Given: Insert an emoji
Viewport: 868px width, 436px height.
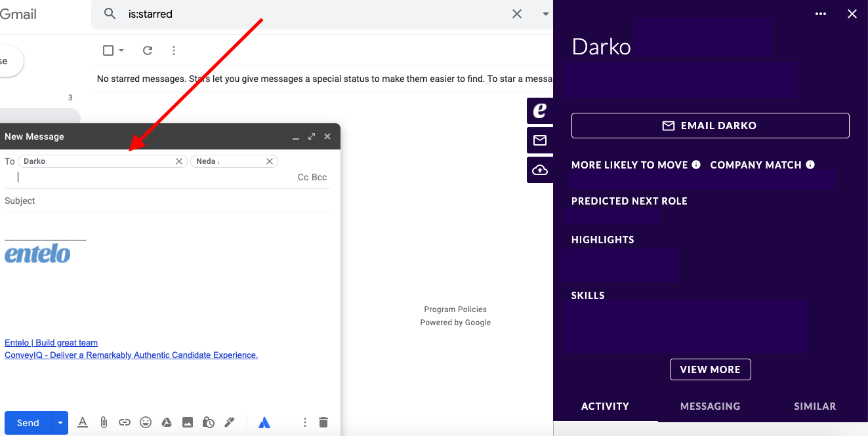Looking at the screenshot, I should [x=146, y=423].
